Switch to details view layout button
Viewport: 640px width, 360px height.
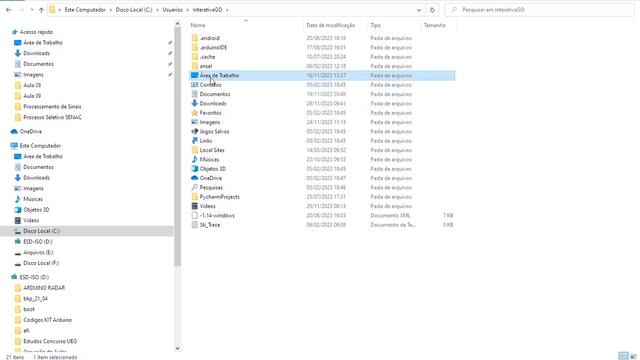[x=623, y=356]
